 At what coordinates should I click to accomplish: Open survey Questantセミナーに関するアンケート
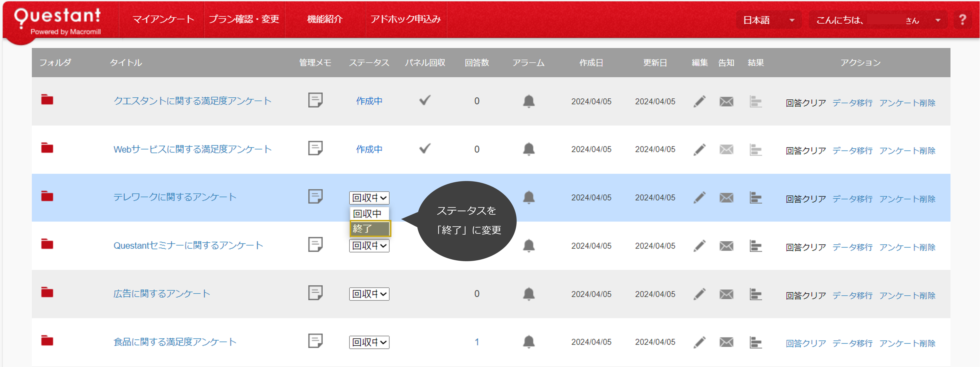188,246
